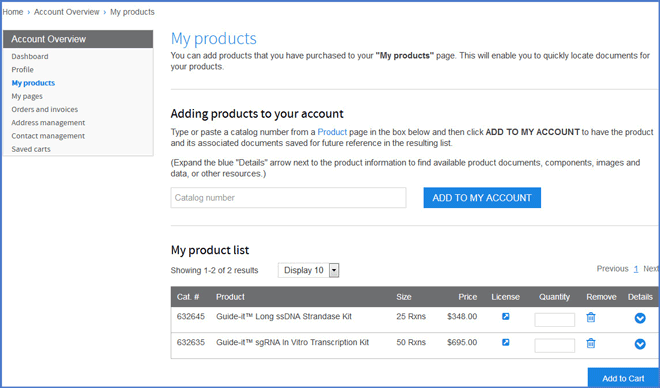
Task: Remove Guide-it sgRNA In Vitro Transcription Kit via trash icon
Action: point(591,343)
